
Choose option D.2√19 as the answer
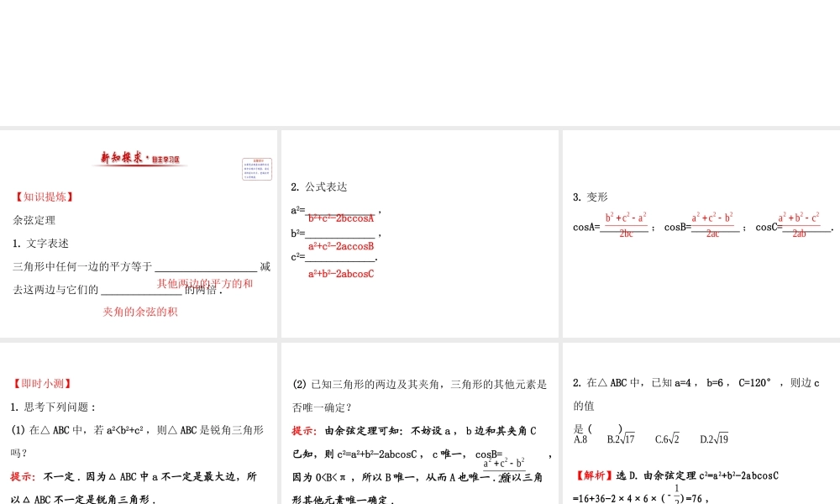point(713,438)
